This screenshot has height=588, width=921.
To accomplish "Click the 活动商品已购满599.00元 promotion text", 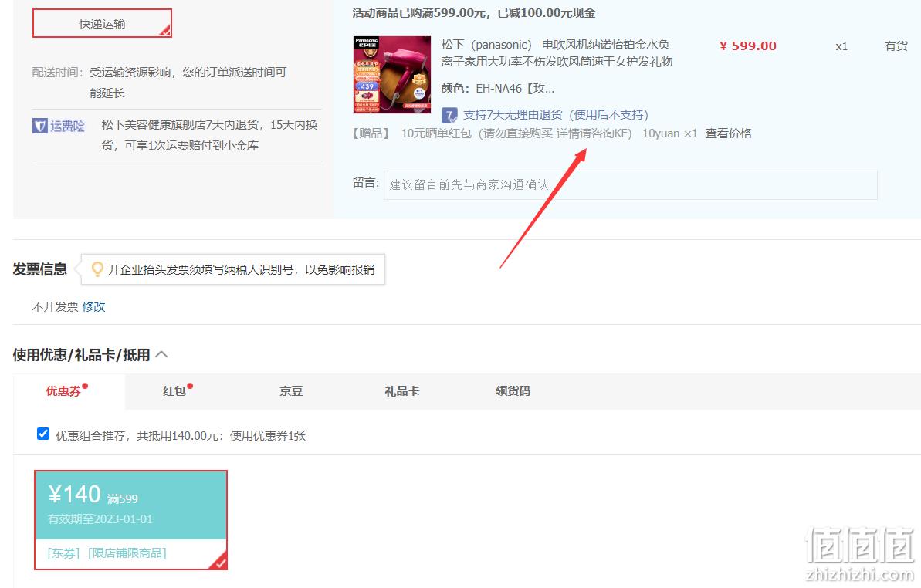I will (474, 13).
